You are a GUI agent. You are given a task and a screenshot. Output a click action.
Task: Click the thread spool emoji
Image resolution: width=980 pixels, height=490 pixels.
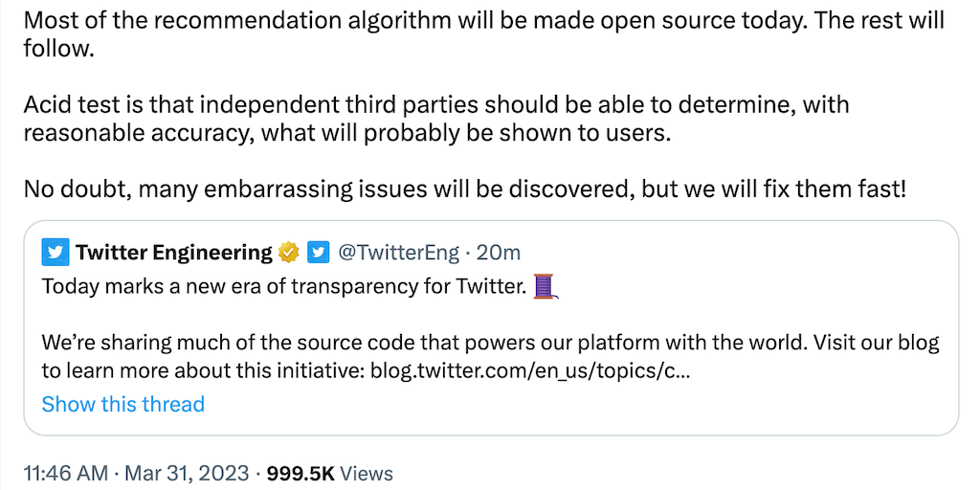coord(545,285)
